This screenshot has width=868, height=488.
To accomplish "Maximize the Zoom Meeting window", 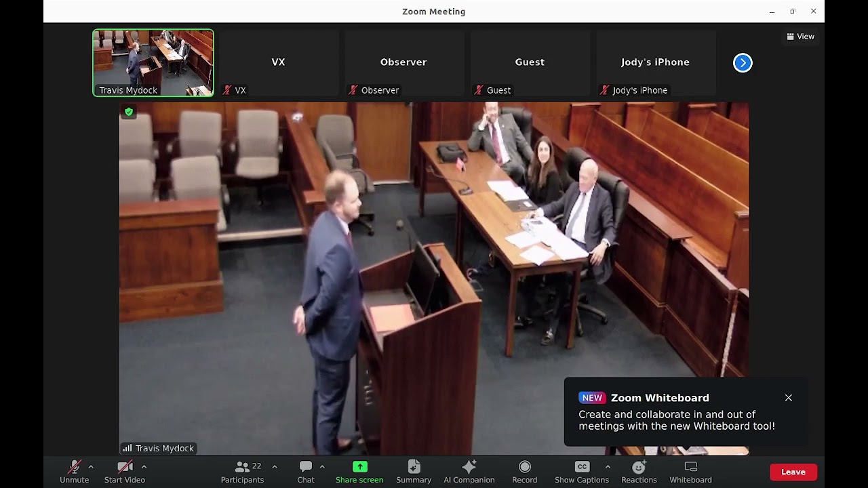I will tap(792, 12).
